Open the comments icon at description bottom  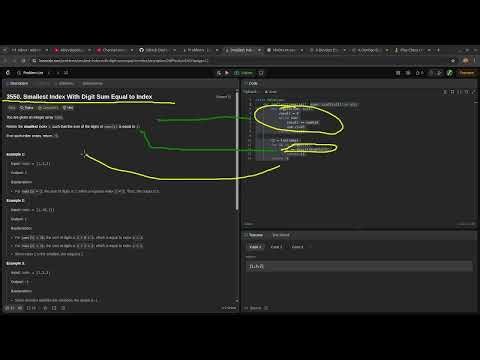coord(31,308)
